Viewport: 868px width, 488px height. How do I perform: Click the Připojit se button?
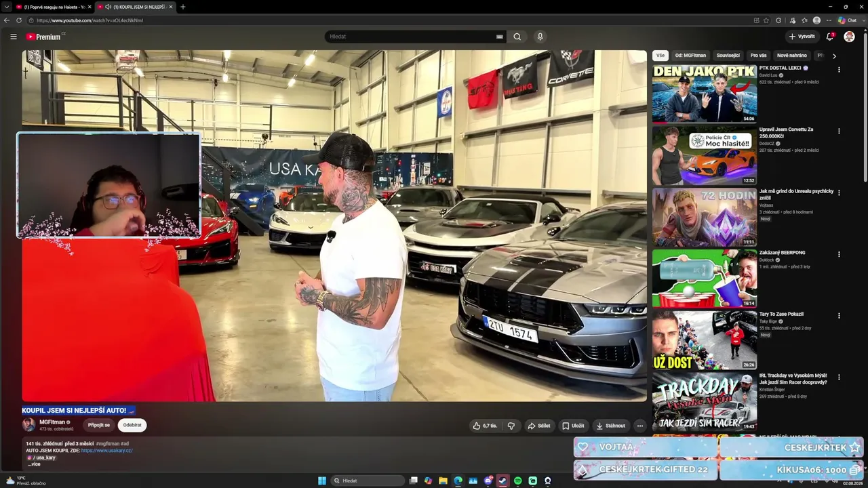98,425
